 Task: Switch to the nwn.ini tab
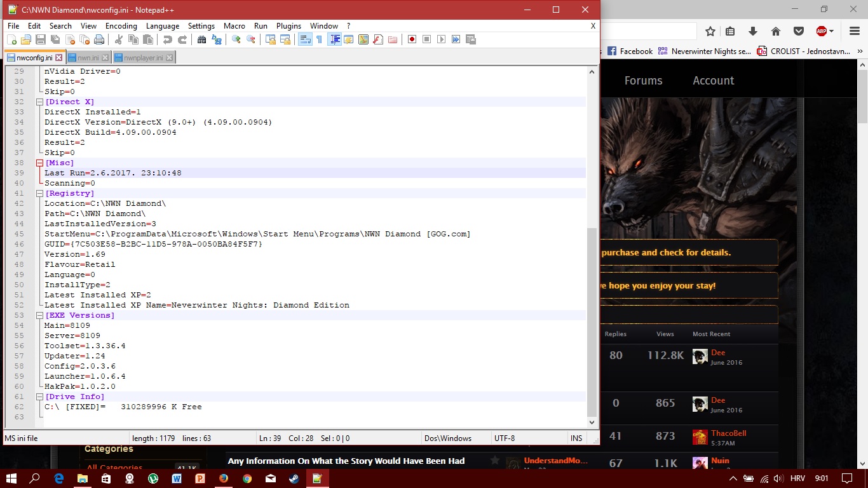(x=88, y=58)
